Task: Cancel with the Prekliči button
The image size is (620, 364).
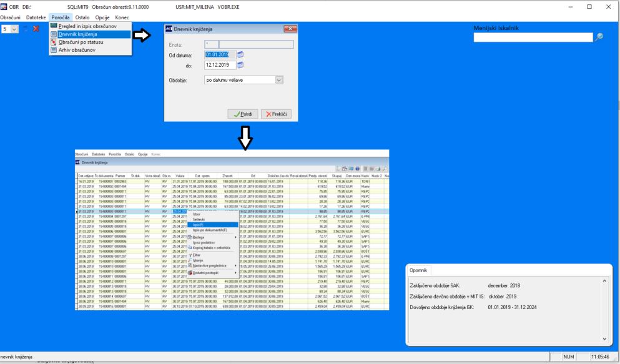Action: (x=276, y=114)
